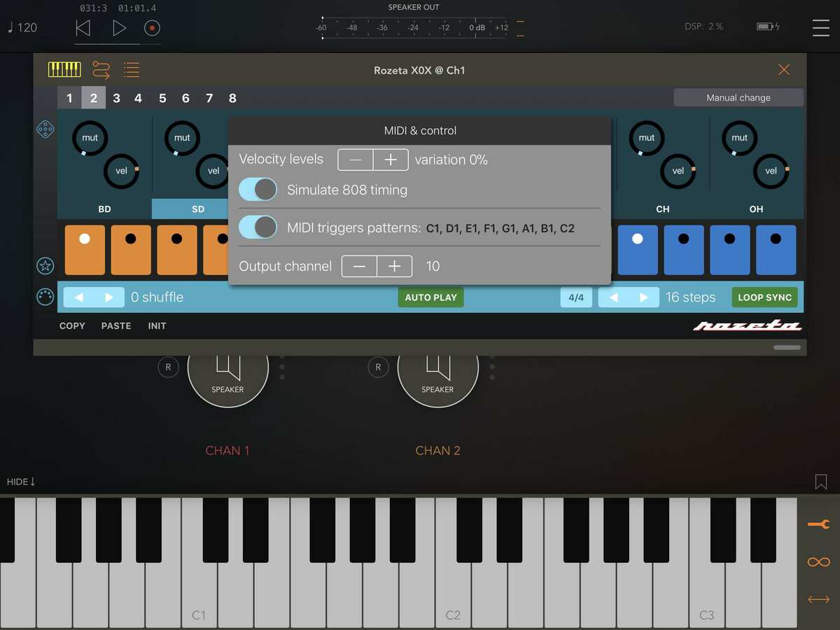Tap the tempo 120 indicator

tap(22, 27)
